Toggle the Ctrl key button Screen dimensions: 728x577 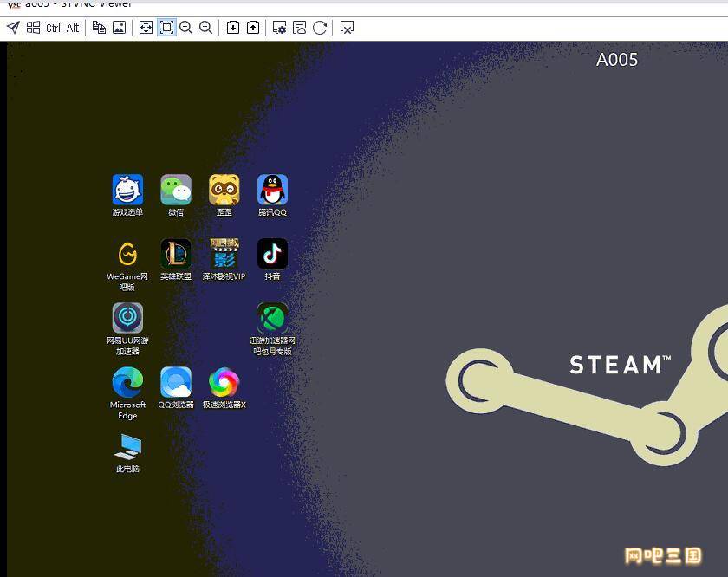click(x=54, y=28)
